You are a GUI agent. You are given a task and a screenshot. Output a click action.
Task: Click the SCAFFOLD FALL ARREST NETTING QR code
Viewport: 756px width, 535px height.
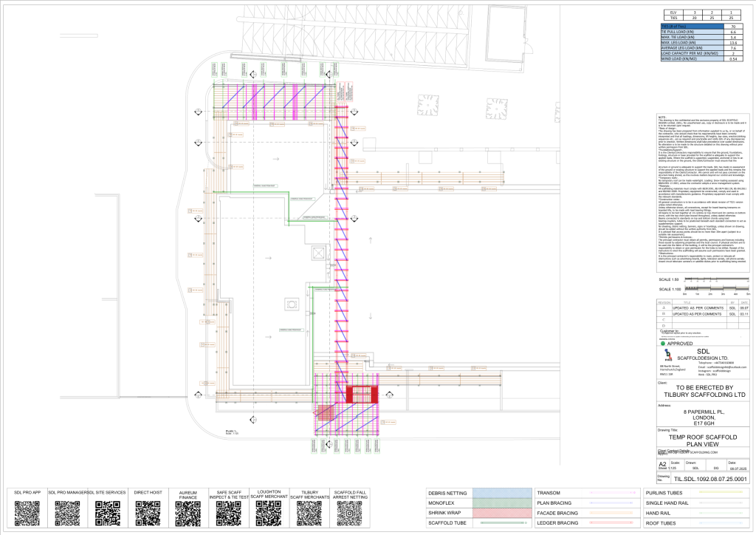click(x=349, y=514)
